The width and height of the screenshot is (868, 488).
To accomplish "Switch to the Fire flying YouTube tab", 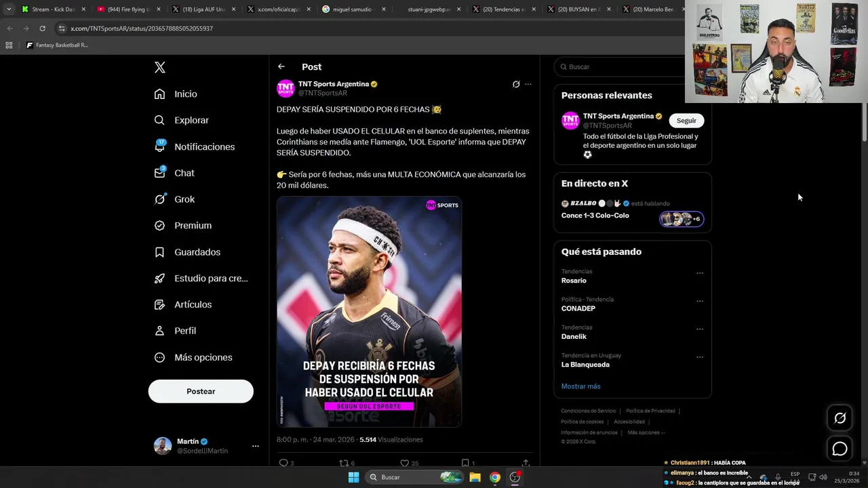I will [127, 9].
